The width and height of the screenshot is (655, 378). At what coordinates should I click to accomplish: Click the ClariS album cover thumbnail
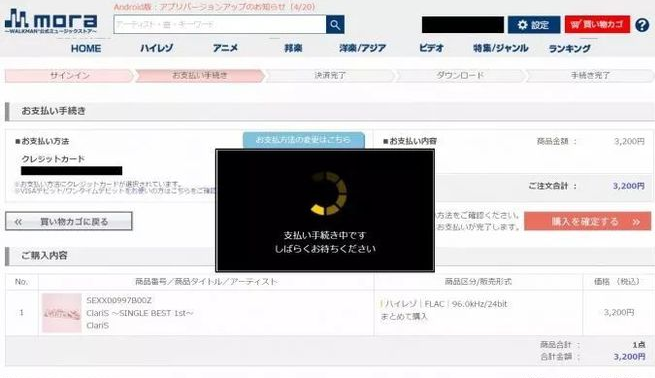point(62,313)
